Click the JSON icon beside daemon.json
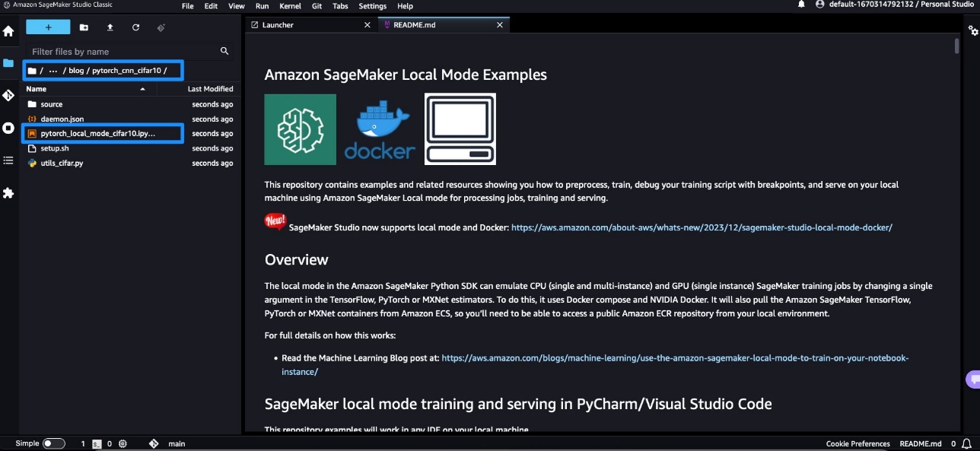The width and height of the screenshot is (980, 451). [32, 119]
